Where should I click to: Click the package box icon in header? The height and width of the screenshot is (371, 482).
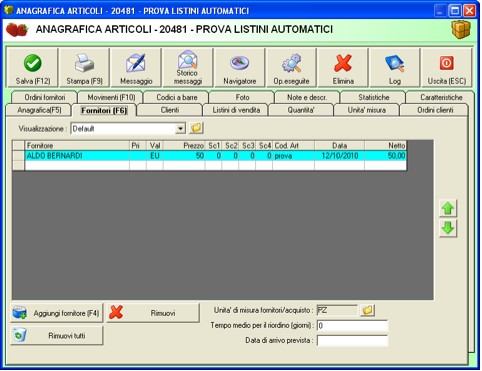[x=461, y=29]
